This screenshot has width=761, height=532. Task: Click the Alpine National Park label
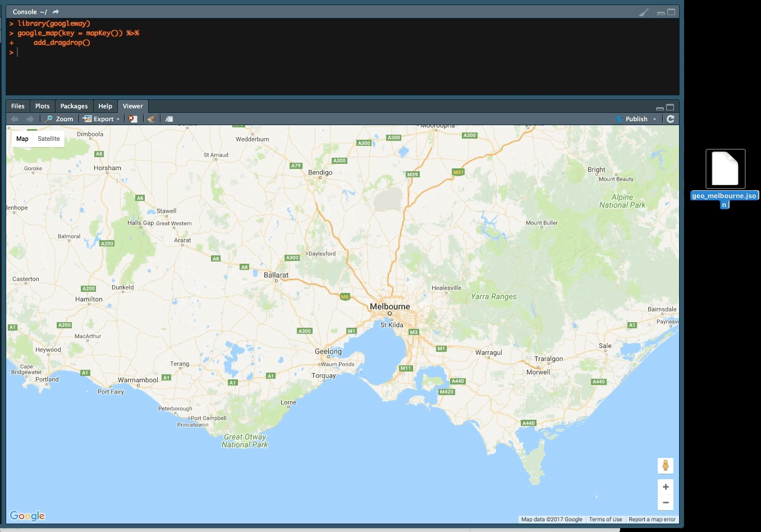(x=622, y=201)
